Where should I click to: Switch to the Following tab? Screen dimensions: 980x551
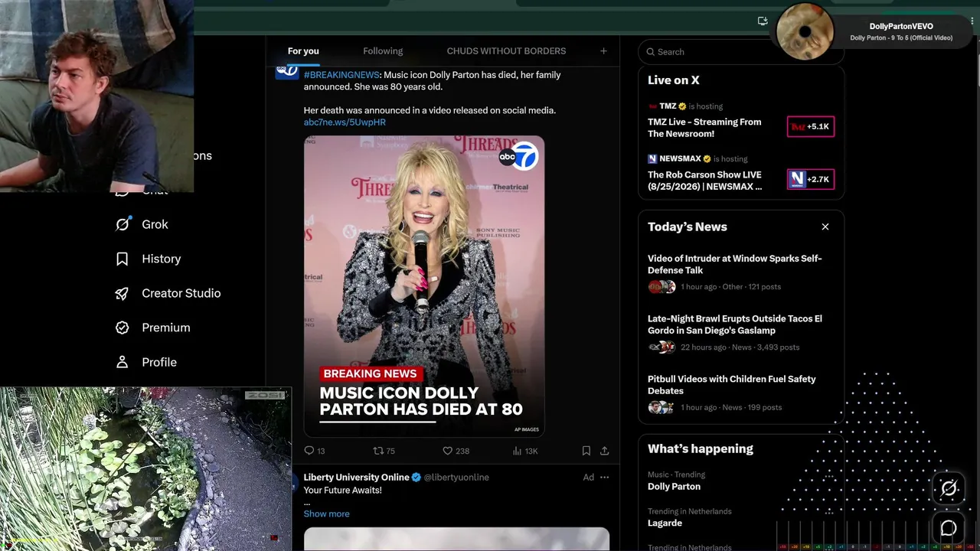(383, 51)
